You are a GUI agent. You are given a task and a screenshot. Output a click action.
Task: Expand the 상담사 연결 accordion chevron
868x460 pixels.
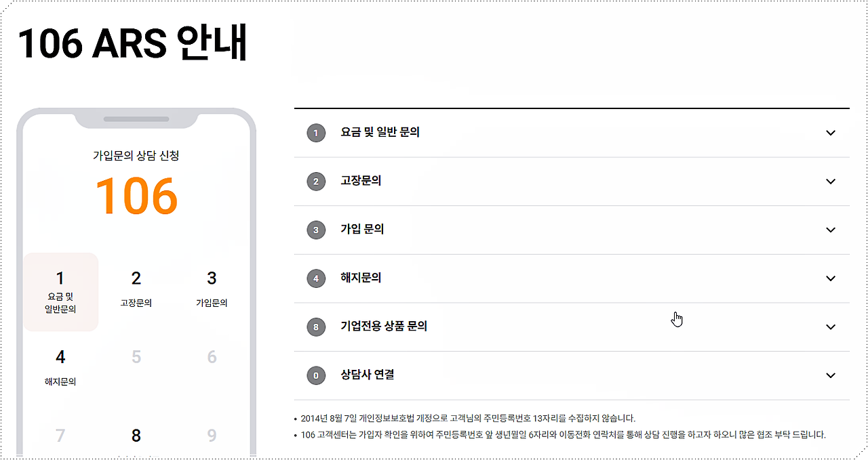click(830, 375)
